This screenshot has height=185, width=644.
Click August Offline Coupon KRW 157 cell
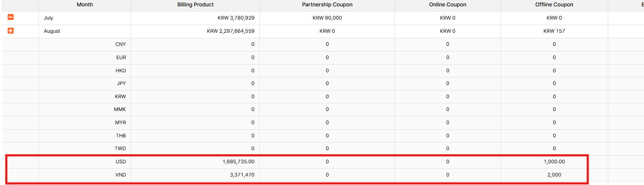tap(554, 31)
